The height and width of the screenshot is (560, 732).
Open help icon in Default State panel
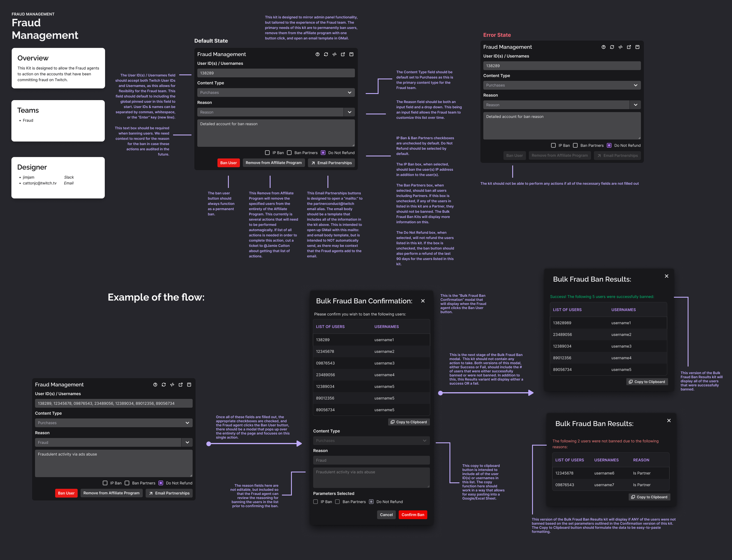[x=317, y=54]
